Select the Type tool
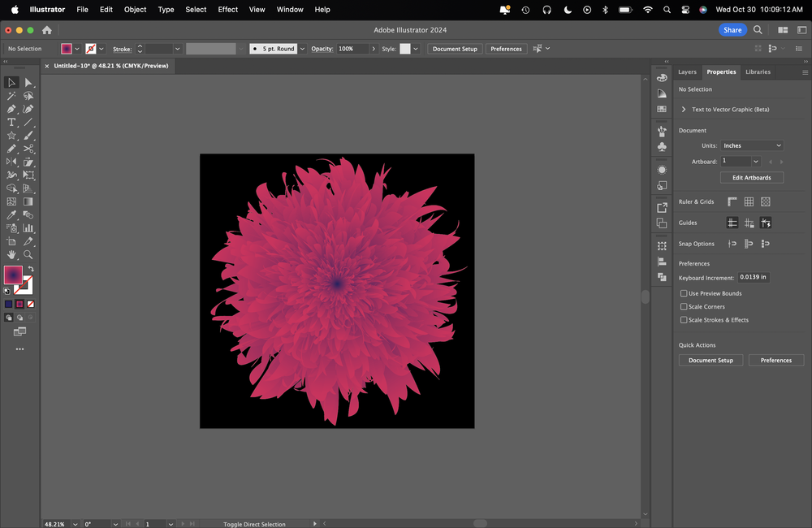 [11, 123]
